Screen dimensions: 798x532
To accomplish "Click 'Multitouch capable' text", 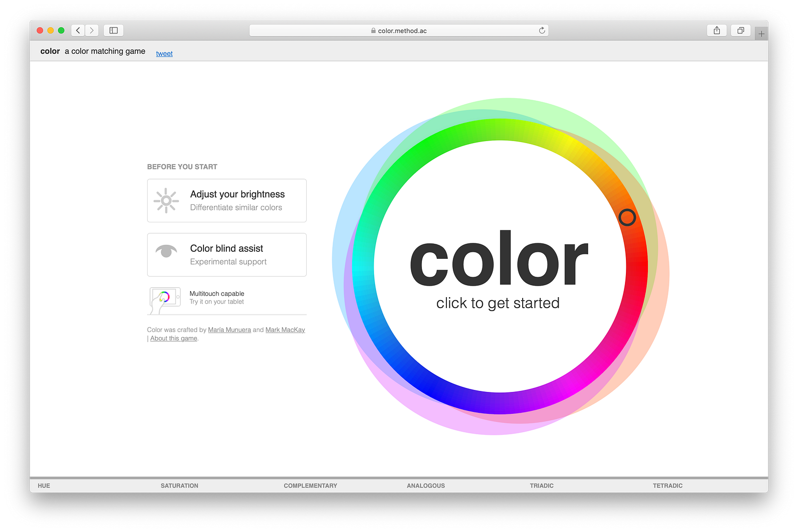I will pyautogui.click(x=217, y=294).
